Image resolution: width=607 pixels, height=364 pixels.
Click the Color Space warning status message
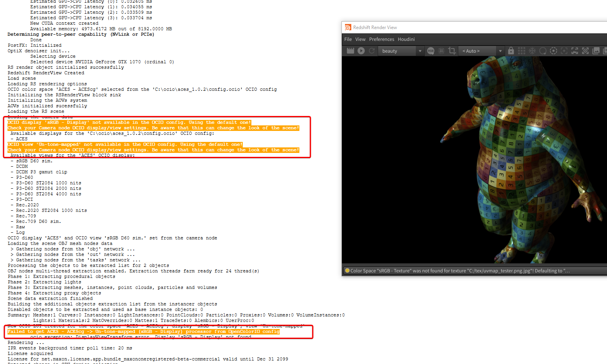pyautogui.click(x=460, y=271)
